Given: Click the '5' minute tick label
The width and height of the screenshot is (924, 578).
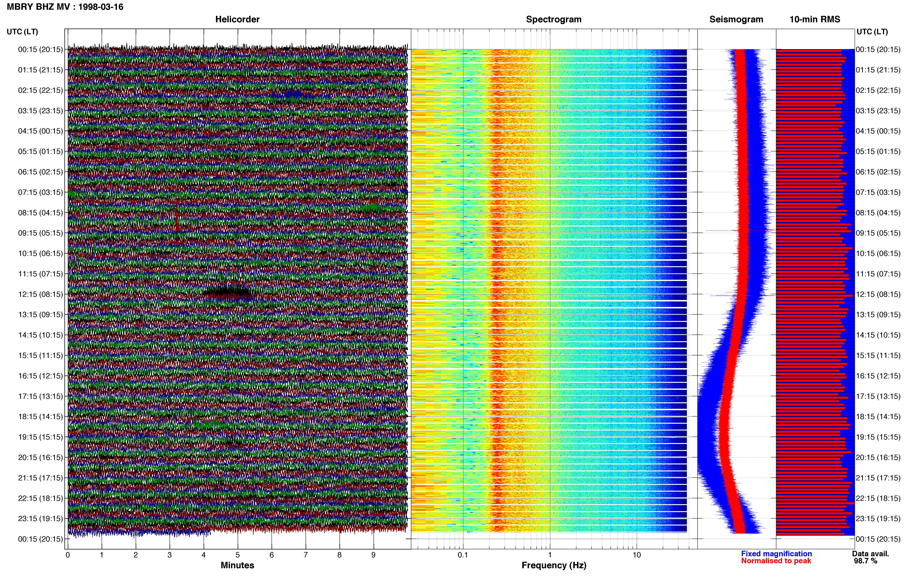Looking at the screenshot, I should click(x=238, y=555).
